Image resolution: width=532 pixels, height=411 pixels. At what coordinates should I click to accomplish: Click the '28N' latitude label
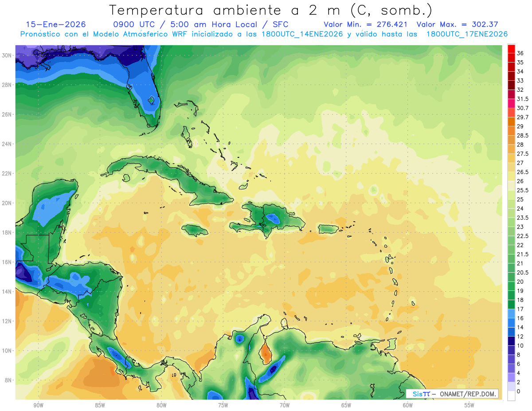[7, 85]
